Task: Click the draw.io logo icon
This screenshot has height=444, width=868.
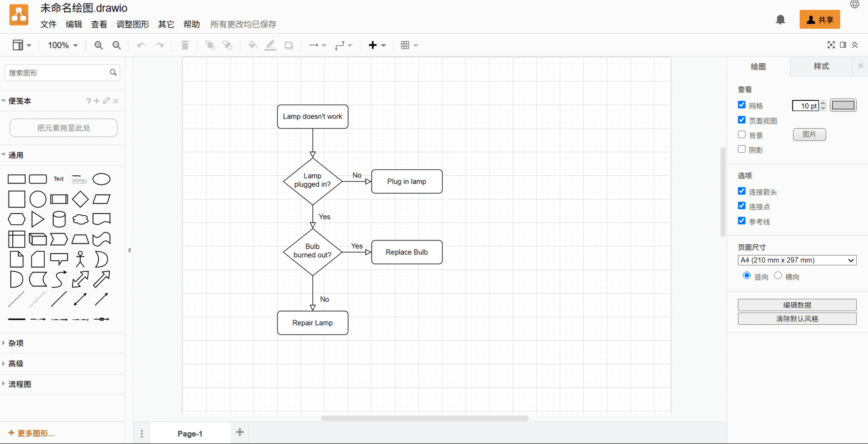Action: pos(19,15)
